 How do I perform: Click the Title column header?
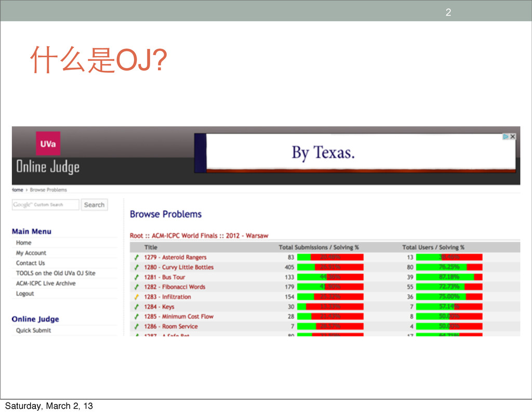[x=151, y=247]
